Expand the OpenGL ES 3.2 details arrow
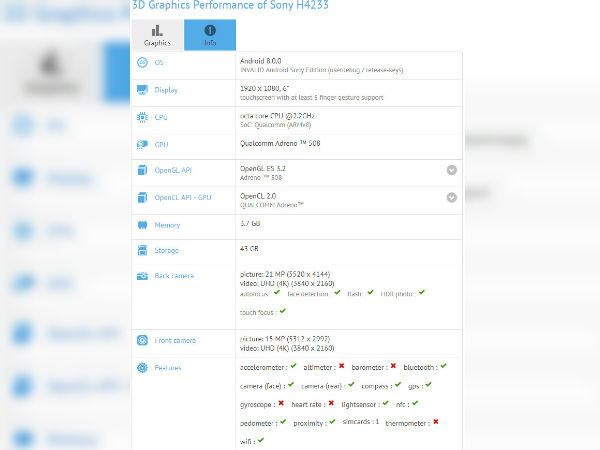The height and width of the screenshot is (450, 600). [x=452, y=170]
